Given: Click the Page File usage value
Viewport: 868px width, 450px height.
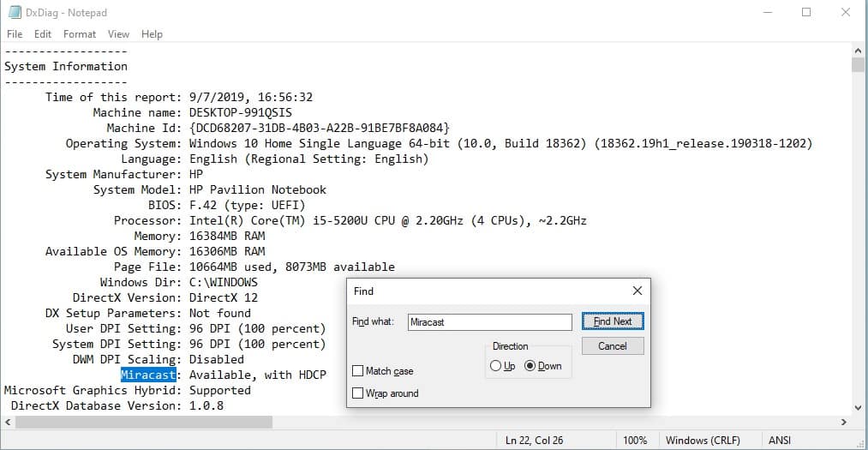Looking at the screenshot, I should 291,267.
